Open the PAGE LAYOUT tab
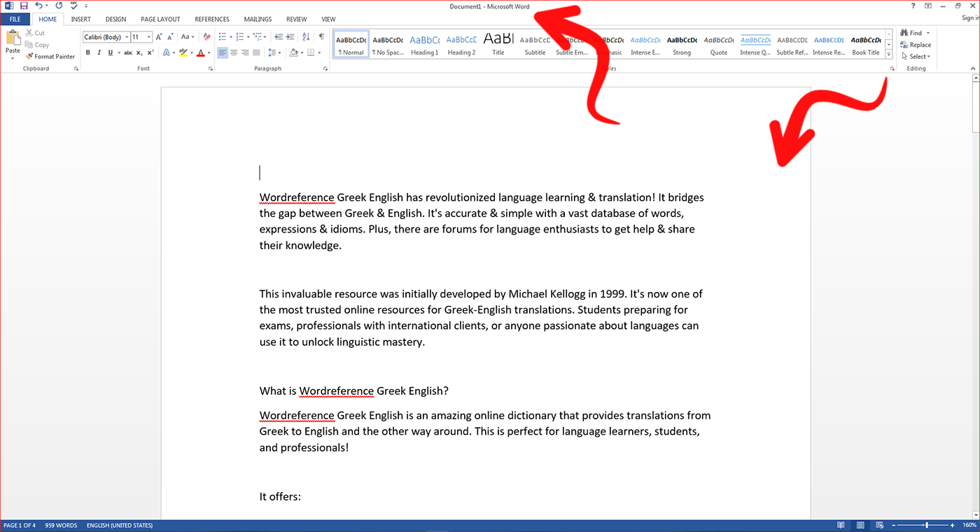Screen dimensions: 980x532 (x=160, y=19)
